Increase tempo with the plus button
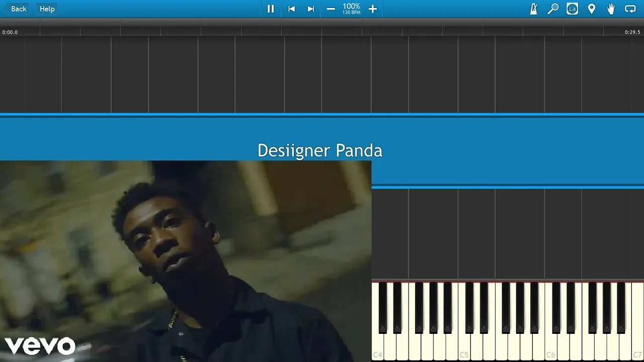This screenshot has height=362, width=644. tap(372, 9)
